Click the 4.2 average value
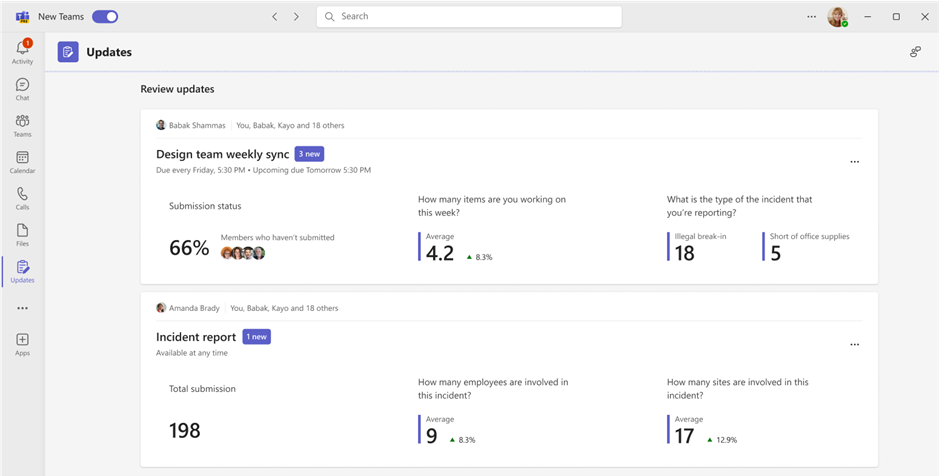 coord(440,253)
